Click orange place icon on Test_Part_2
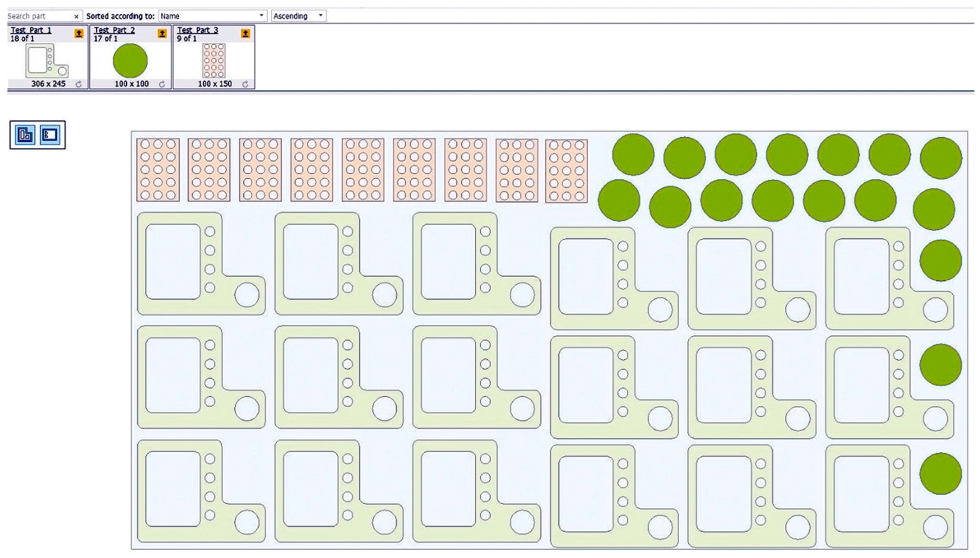This screenshot has width=980, height=558. coord(162,34)
